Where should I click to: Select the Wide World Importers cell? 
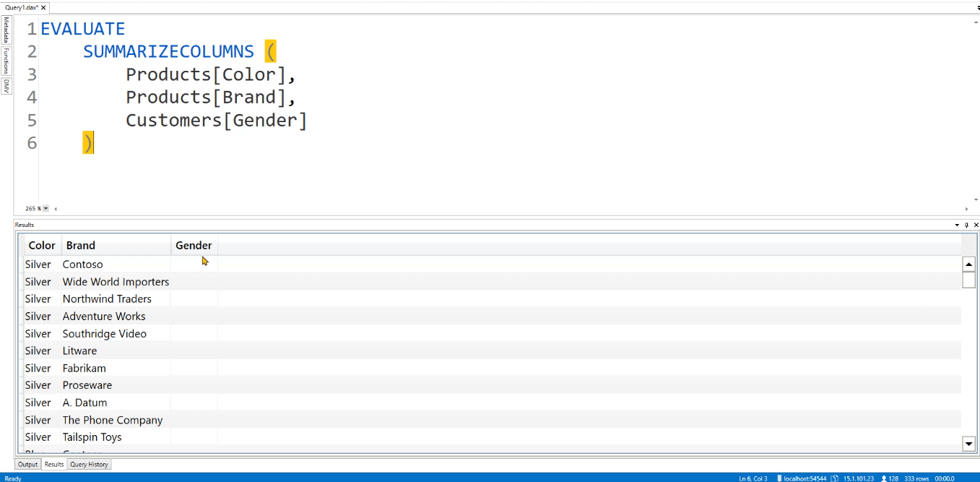116,282
